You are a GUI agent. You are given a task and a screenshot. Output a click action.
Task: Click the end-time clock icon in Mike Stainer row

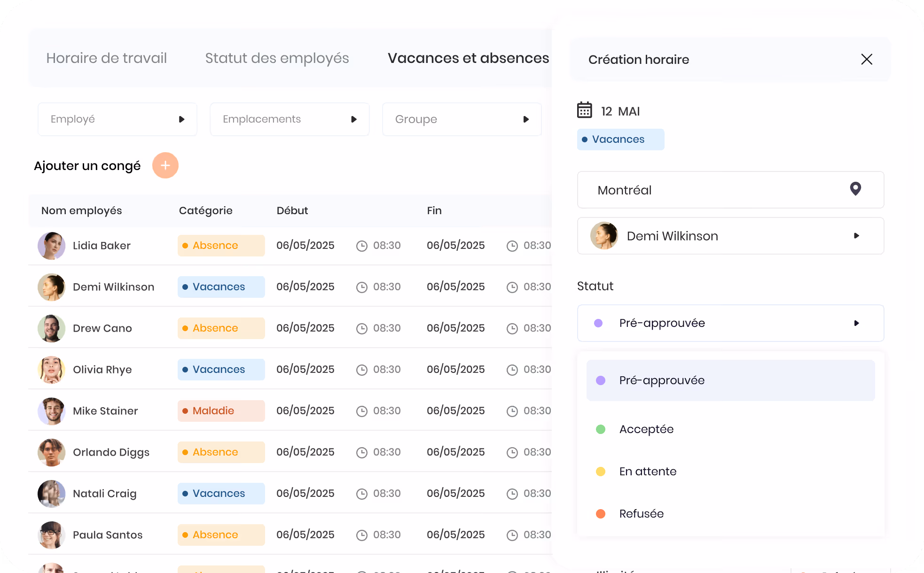click(512, 411)
